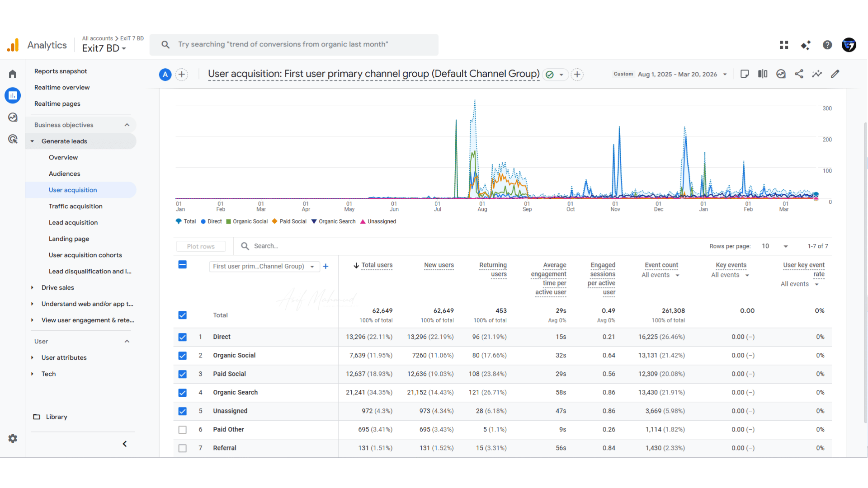Screen dimensions: 868x488
Task: Open the Rows per page dropdown
Action: [775, 246]
